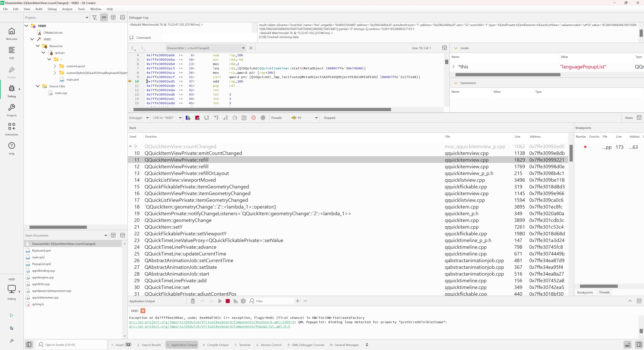
Task: Open the Compile Output pane
Action: coord(216,345)
